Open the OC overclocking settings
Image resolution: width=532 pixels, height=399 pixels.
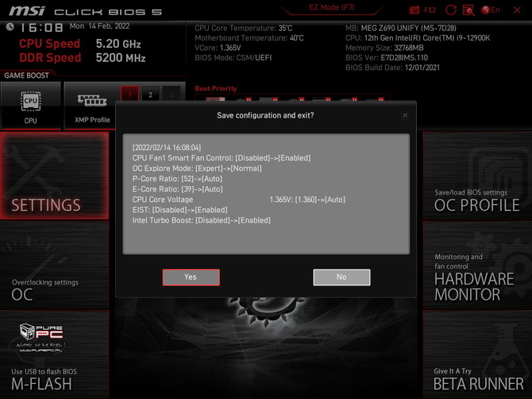54,265
